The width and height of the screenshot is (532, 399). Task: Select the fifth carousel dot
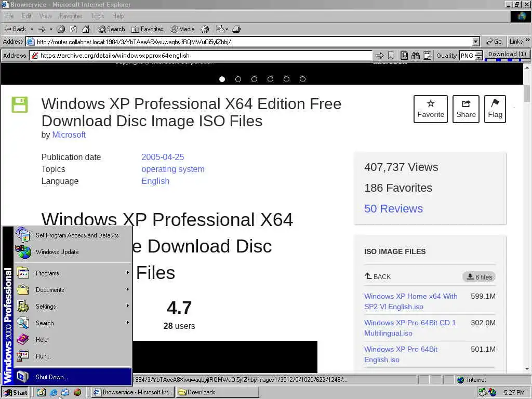pyautogui.click(x=286, y=79)
